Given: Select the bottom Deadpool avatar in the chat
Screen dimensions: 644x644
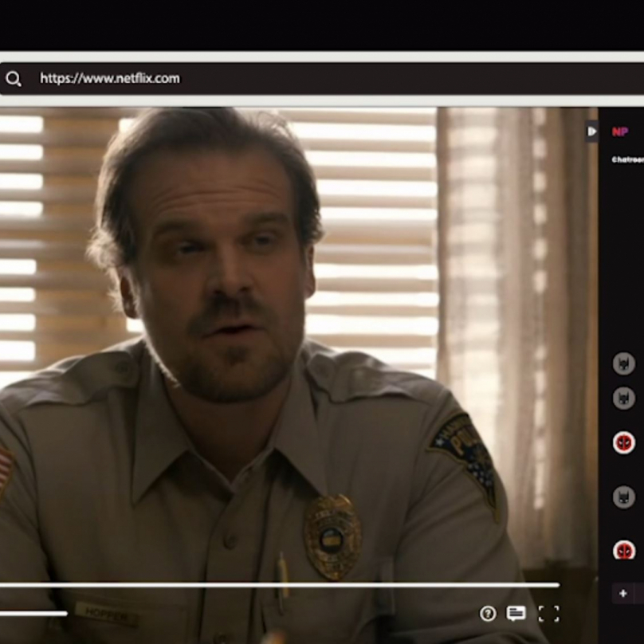Looking at the screenshot, I should click(624, 551).
